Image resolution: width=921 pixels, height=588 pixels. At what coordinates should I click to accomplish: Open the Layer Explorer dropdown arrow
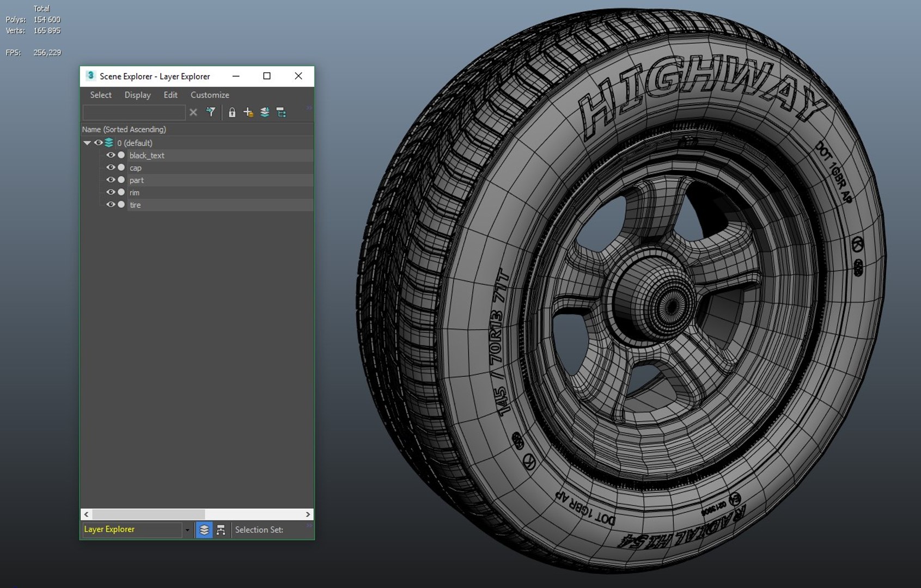[x=187, y=530]
